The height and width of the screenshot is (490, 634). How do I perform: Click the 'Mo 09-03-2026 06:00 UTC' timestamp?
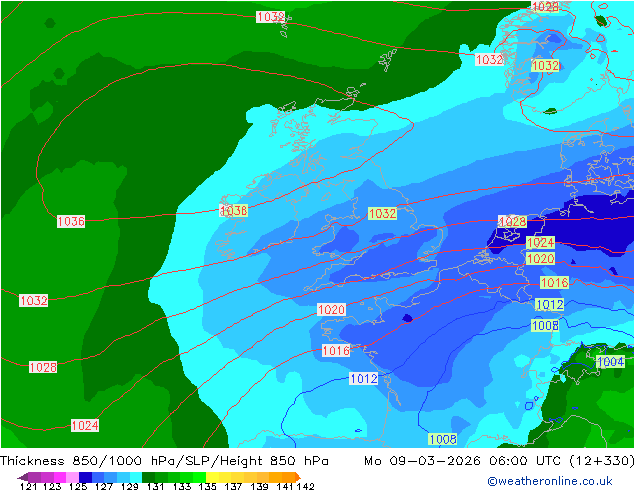point(462,461)
